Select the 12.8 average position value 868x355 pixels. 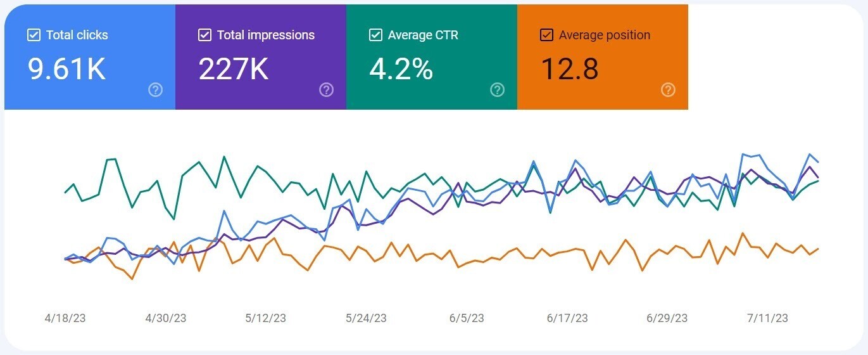point(569,68)
